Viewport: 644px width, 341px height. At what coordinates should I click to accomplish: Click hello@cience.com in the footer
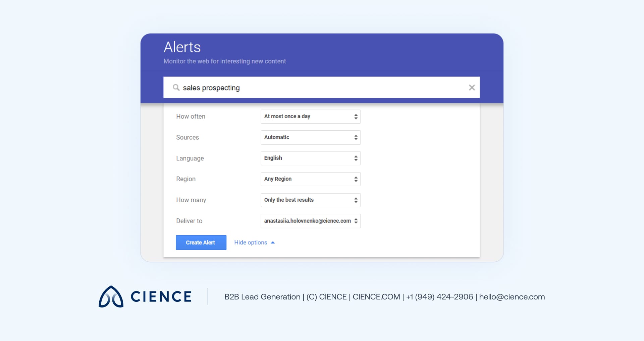(x=512, y=297)
